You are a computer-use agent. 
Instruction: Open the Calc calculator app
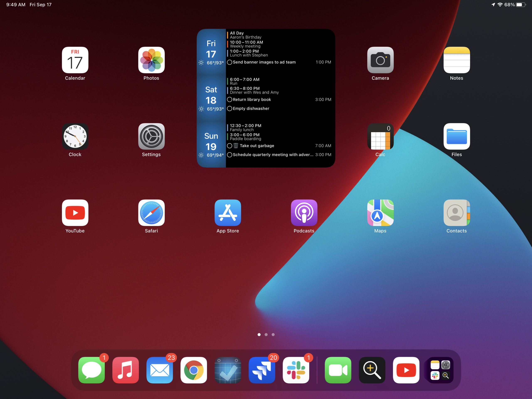pos(380,136)
